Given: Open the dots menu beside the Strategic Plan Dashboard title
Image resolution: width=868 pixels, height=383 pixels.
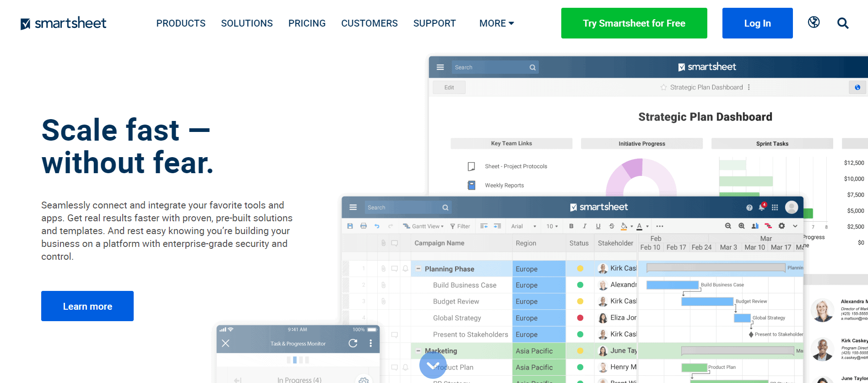Looking at the screenshot, I should pyautogui.click(x=749, y=87).
